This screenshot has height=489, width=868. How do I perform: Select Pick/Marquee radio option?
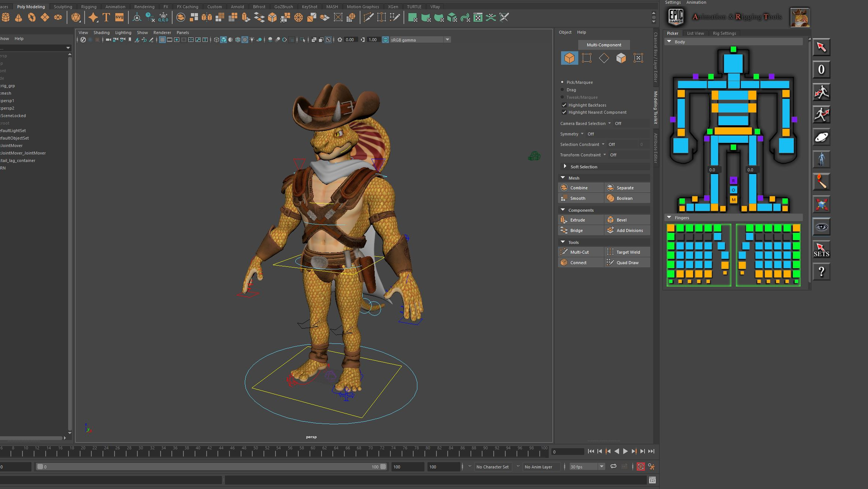pyautogui.click(x=562, y=82)
